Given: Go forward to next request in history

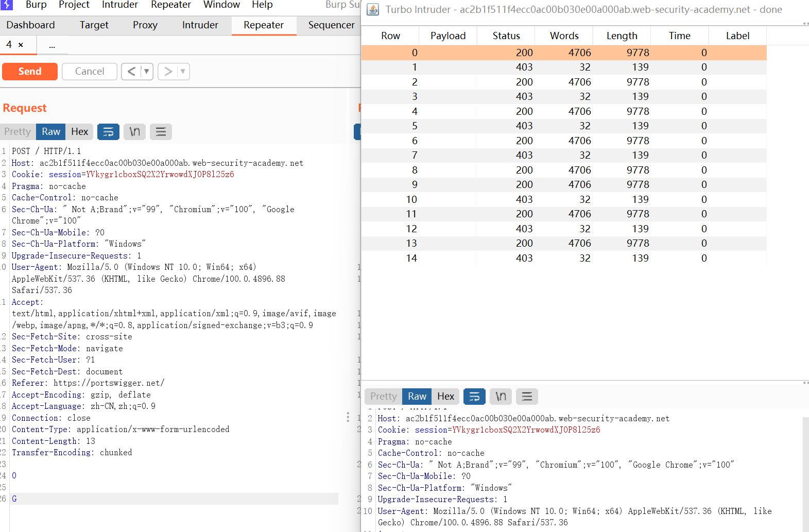Looking at the screenshot, I should pyautogui.click(x=168, y=72).
